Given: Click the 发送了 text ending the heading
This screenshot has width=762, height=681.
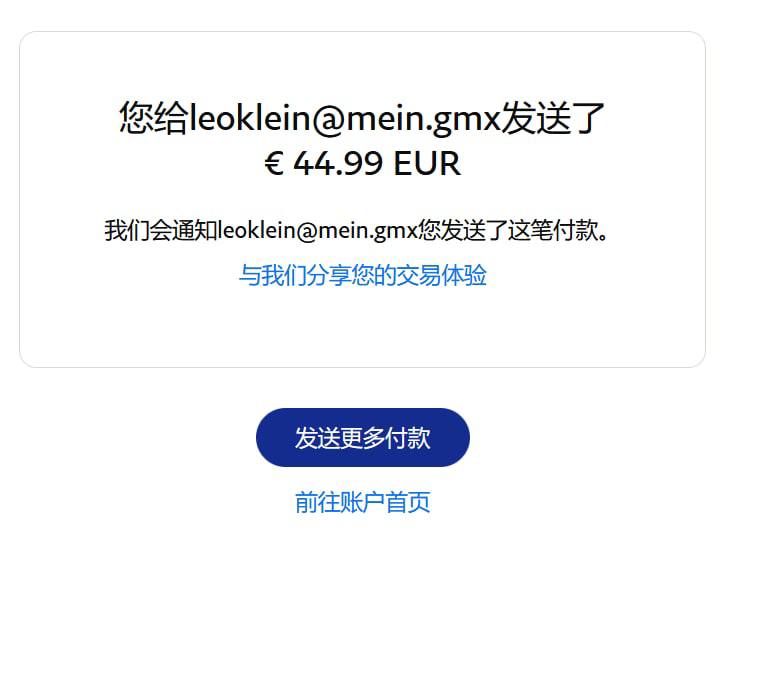Looking at the screenshot, I should pos(553,118).
